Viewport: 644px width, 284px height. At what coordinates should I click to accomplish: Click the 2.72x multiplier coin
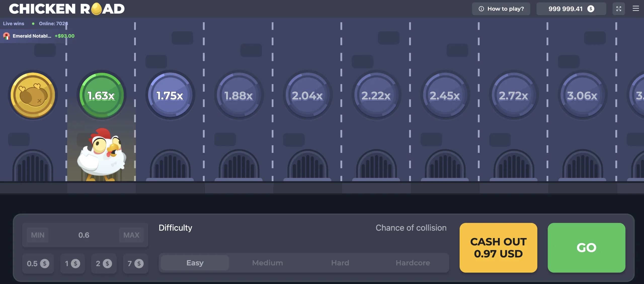(514, 95)
